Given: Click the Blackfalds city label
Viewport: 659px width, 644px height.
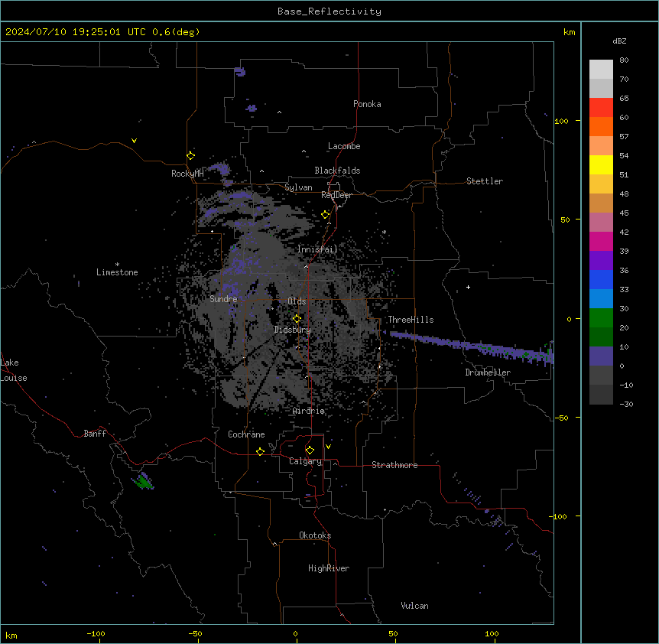Looking at the screenshot, I should pos(337,171).
